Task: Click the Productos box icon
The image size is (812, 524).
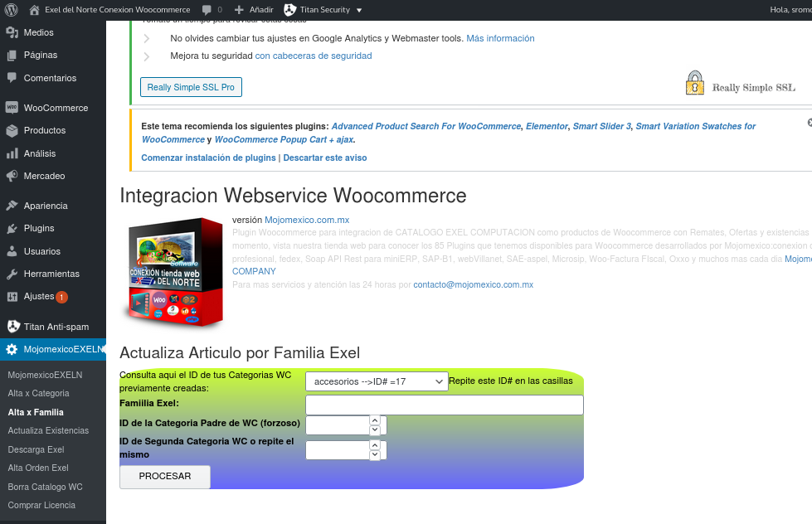Action: [x=12, y=130]
